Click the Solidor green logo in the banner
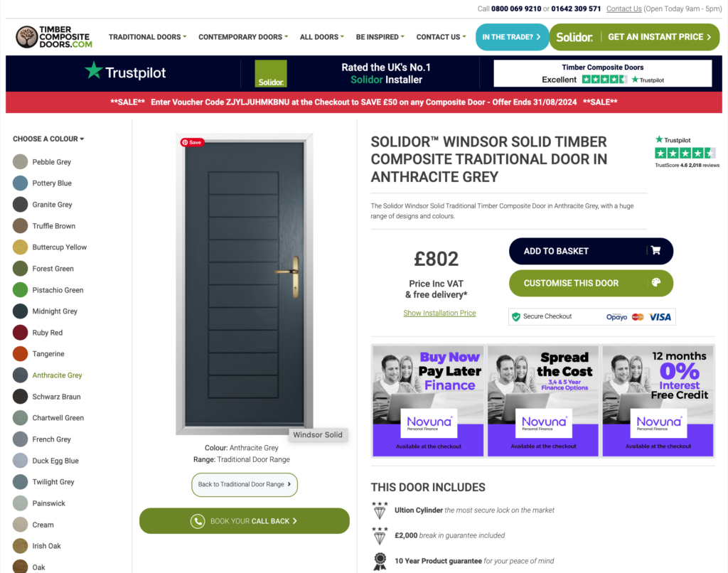 coord(271,73)
